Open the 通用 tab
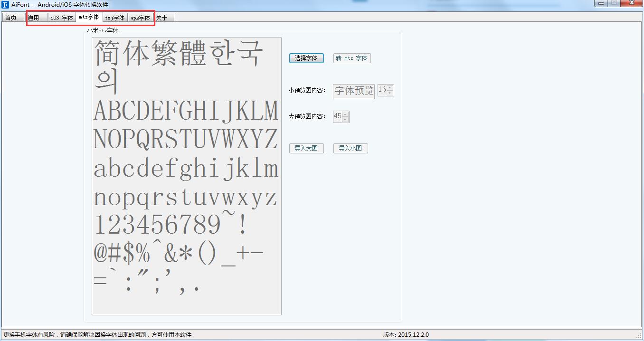The height and width of the screenshot is (341, 644). pyautogui.click(x=36, y=17)
